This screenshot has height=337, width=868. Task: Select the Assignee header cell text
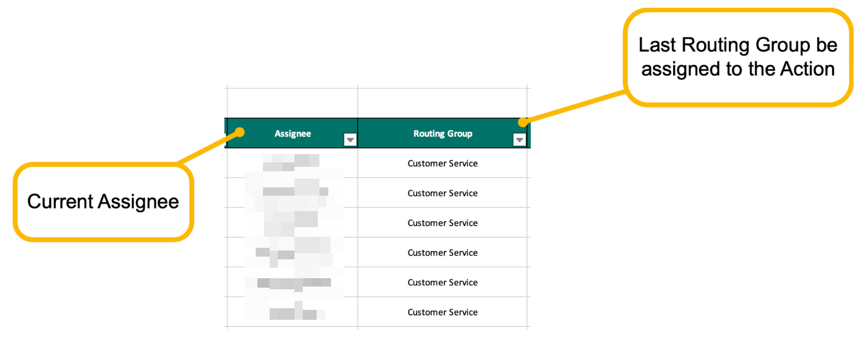(x=292, y=134)
